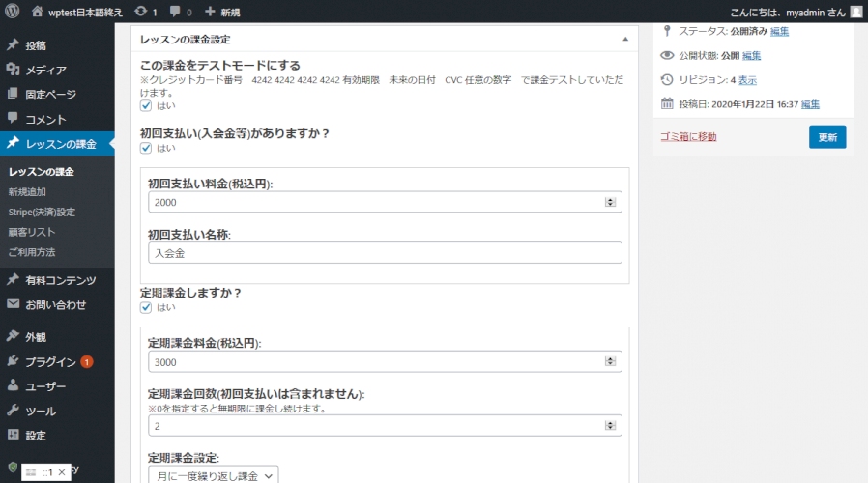Screen dimensions: 868x483
Task: Click the plug icon next to プラグイン
Action: [14, 360]
